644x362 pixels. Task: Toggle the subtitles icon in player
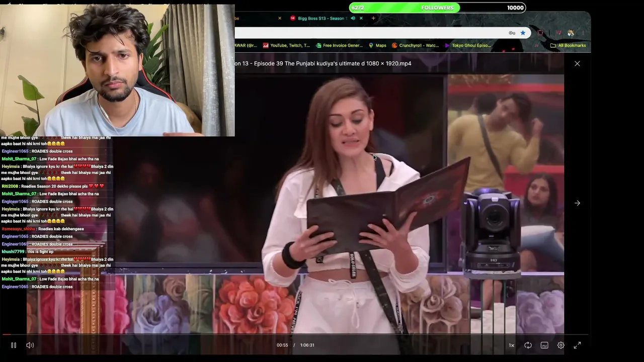544,345
